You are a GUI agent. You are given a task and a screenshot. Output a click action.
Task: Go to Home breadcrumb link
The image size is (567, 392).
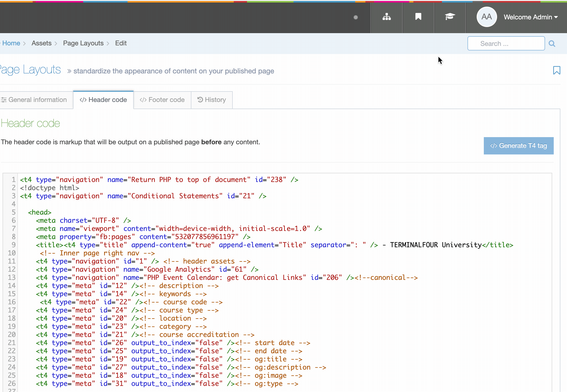pyautogui.click(x=11, y=43)
